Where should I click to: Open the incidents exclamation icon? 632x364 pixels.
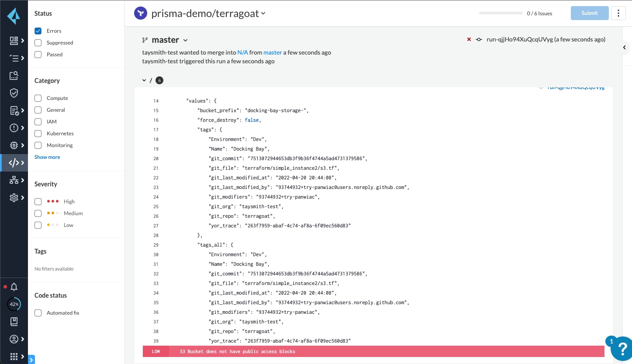[x=14, y=127]
